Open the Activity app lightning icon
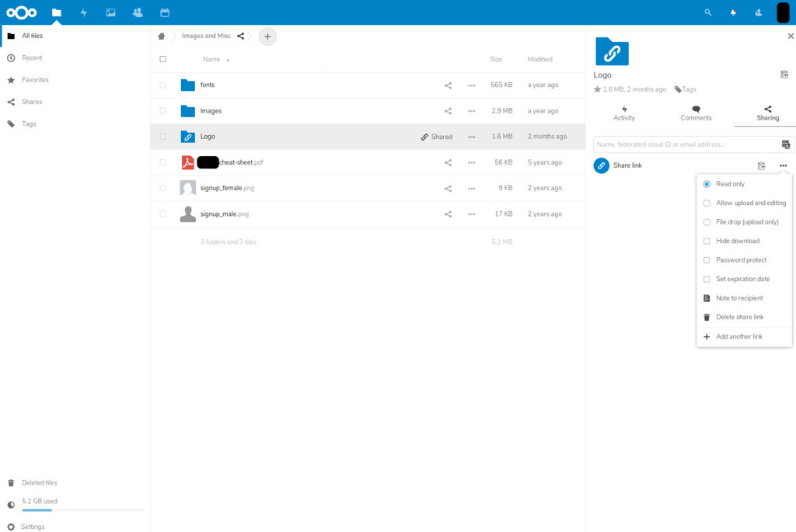The width and height of the screenshot is (796, 532). coord(83,12)
